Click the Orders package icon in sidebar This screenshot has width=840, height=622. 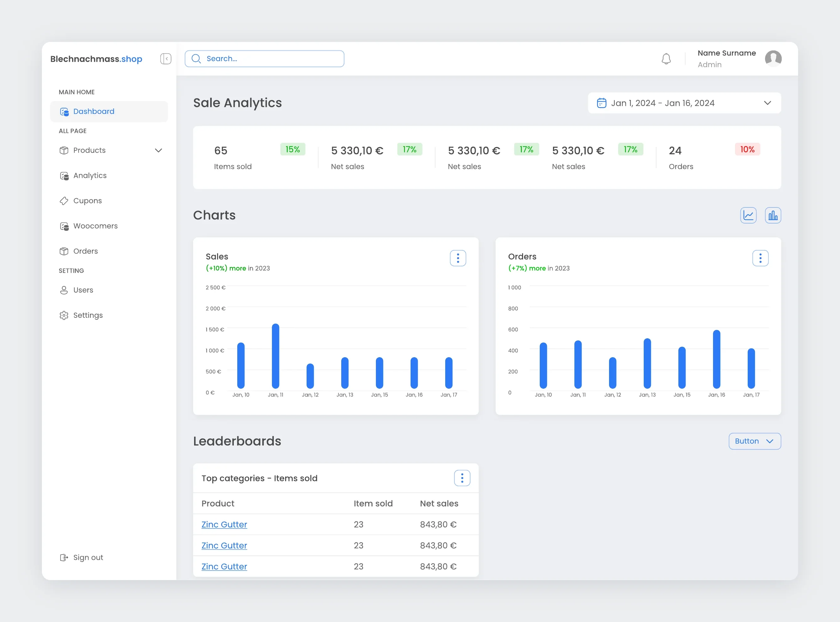pyautogui.click(x=64, y=251)
